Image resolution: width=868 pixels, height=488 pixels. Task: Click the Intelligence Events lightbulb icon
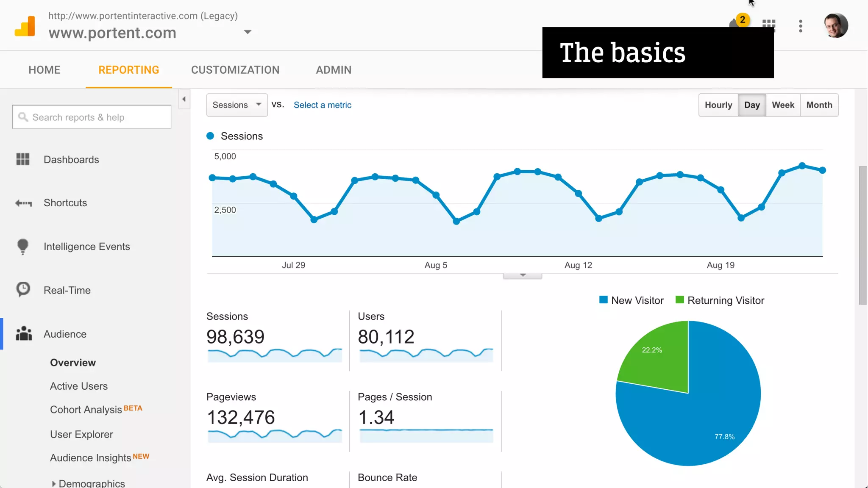23,246
